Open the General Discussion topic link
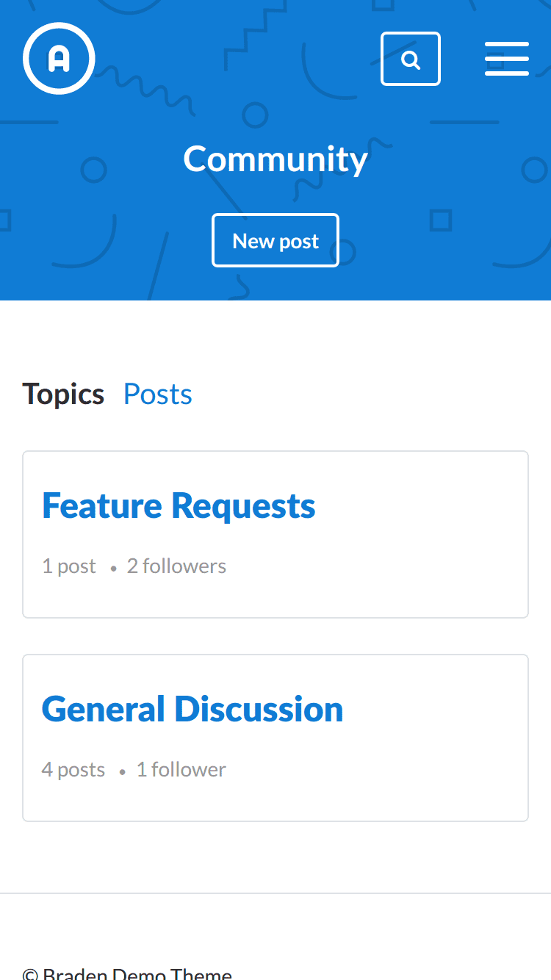The height and width of the screenshot is (980, 551). (192, 710)
